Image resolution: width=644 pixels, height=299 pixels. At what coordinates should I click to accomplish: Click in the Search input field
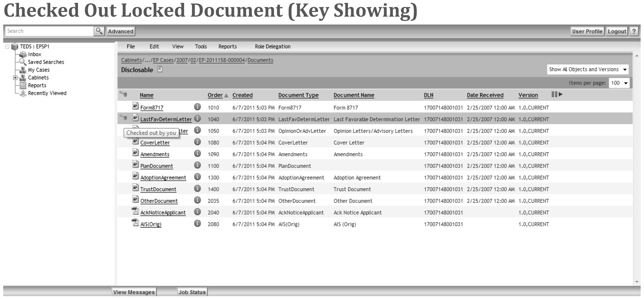(x=49, y=31)
